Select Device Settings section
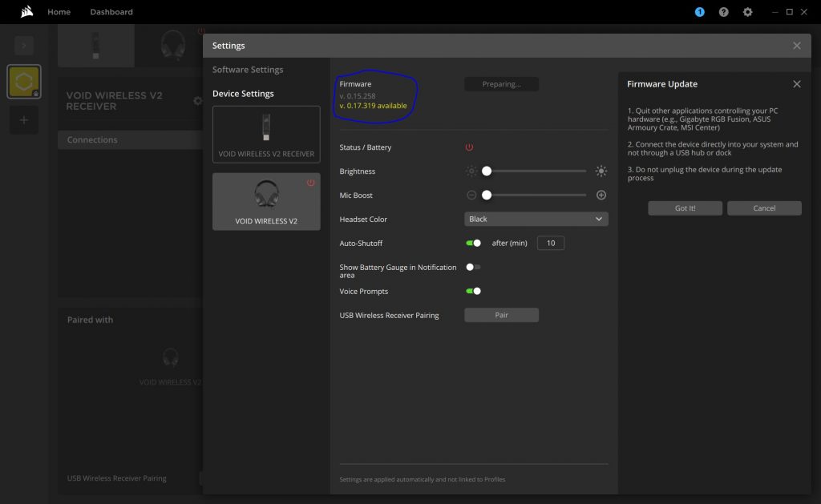This screenshot has width=821, height=504. coord(243,94)
